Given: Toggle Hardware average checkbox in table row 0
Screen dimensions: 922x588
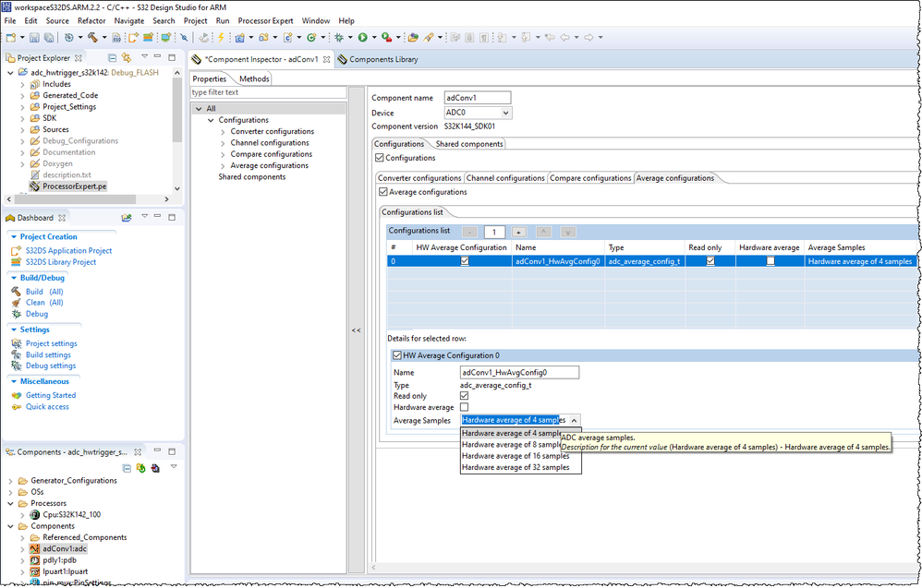Looking at the screenshot, I should [770, 261].
